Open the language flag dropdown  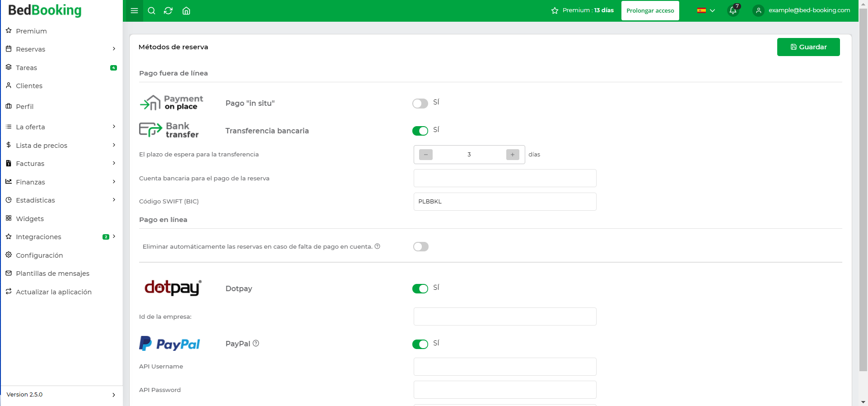point(706,10)
